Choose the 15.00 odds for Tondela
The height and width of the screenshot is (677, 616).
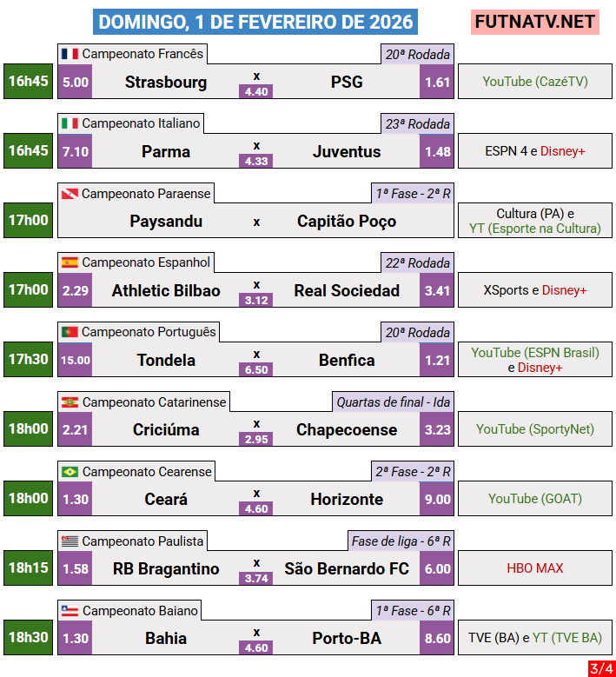click(76, 360)
